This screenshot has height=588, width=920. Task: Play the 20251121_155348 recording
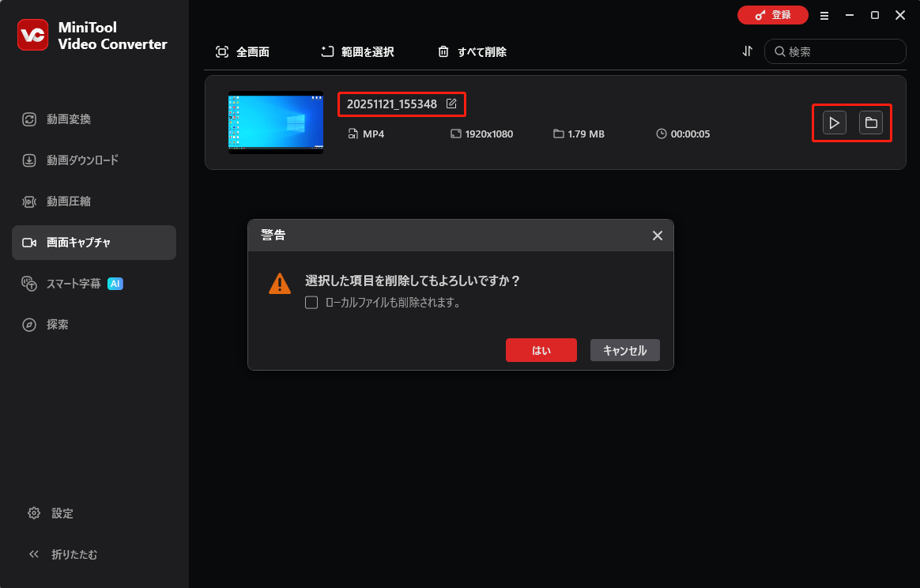click(x=832, y=122)
